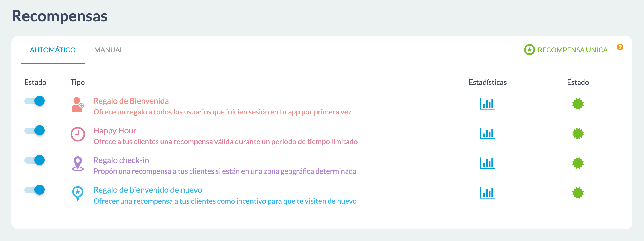The width and height of the screenshot is (644, 241).
Task: View Happy Hour statistics chart
Action: click(487, 134)
